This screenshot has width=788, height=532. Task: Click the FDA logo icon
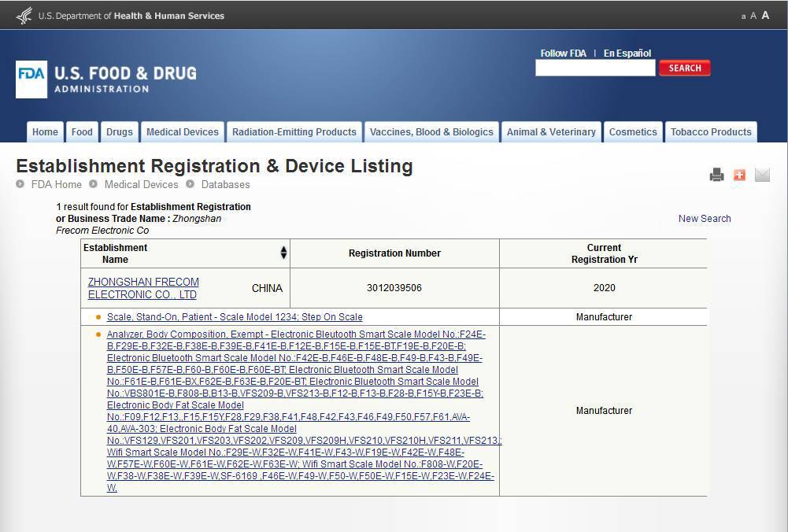tap(31, 79)
